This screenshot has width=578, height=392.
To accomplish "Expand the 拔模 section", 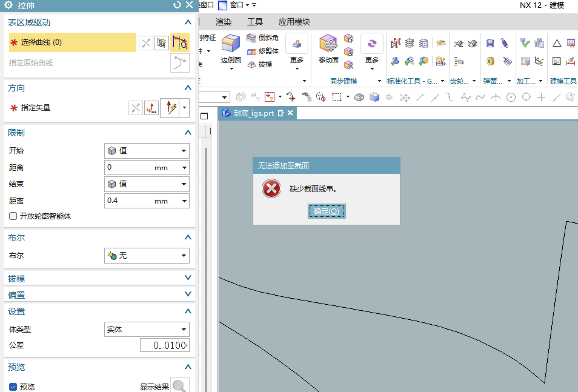I will click(188, 278).
